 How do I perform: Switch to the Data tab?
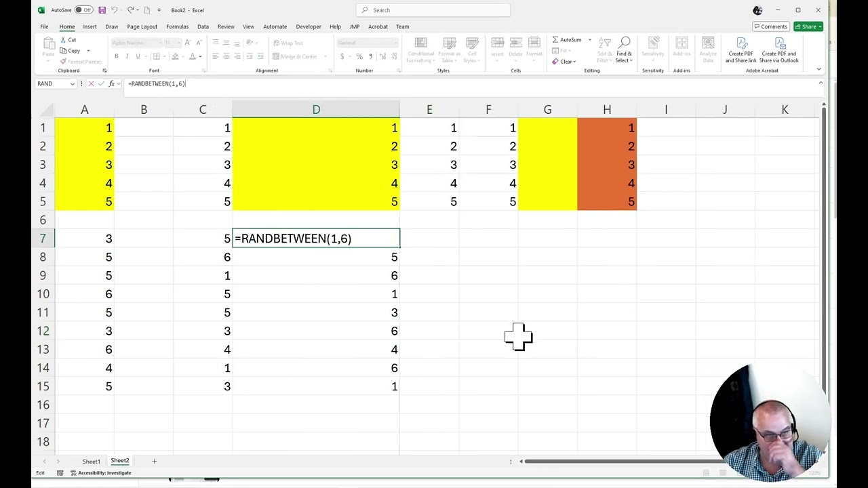click(x=203, y=26)
